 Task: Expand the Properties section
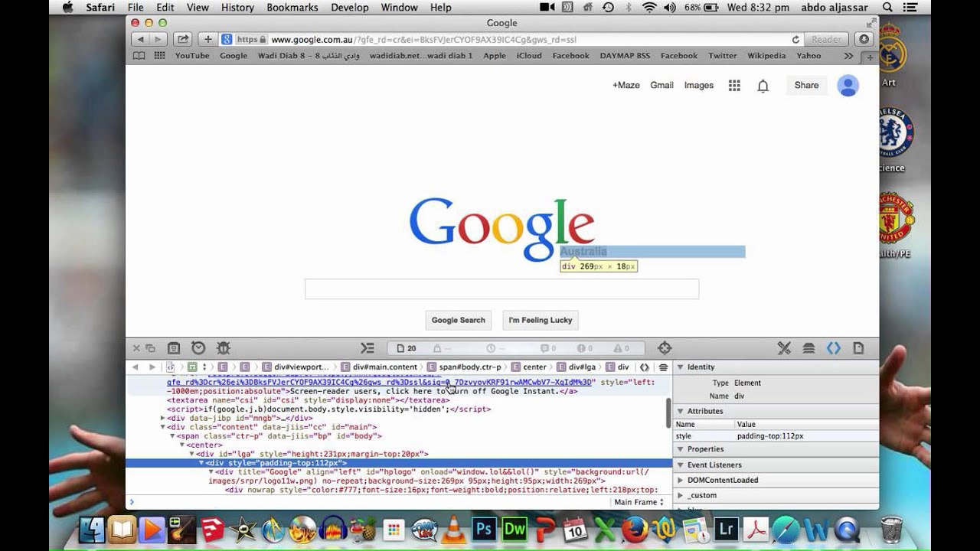pos(680,449)
